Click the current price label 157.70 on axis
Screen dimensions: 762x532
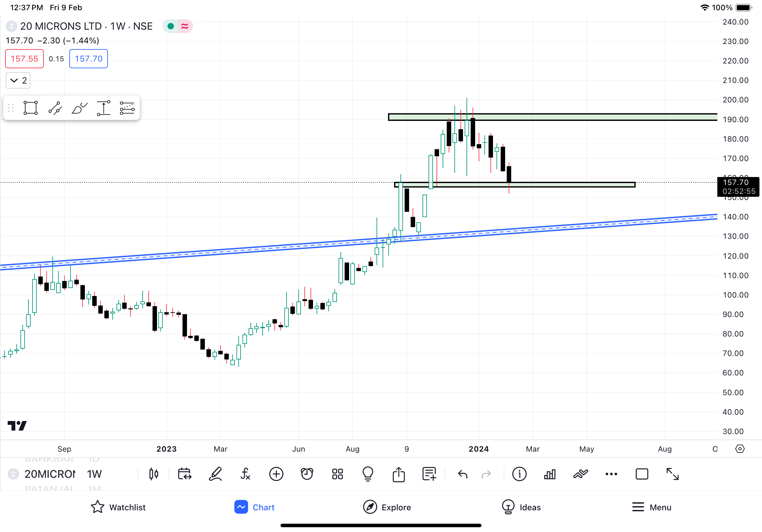click(738, 187)
